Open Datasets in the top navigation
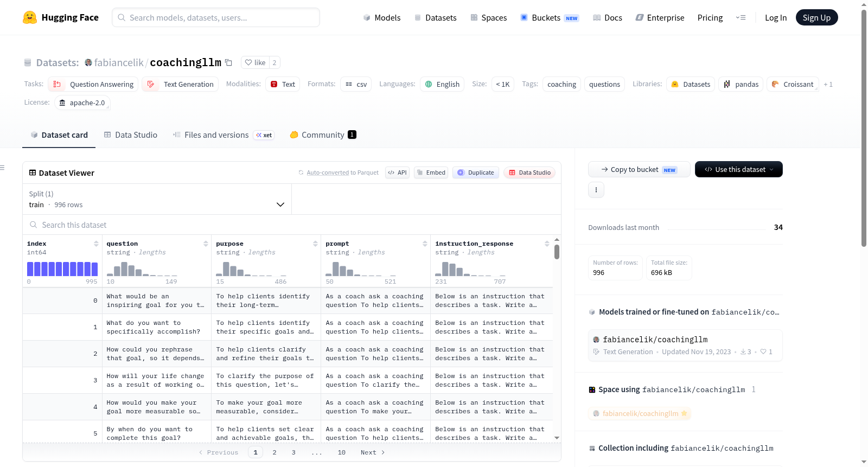The image size is (868, 467). (436, 17)
